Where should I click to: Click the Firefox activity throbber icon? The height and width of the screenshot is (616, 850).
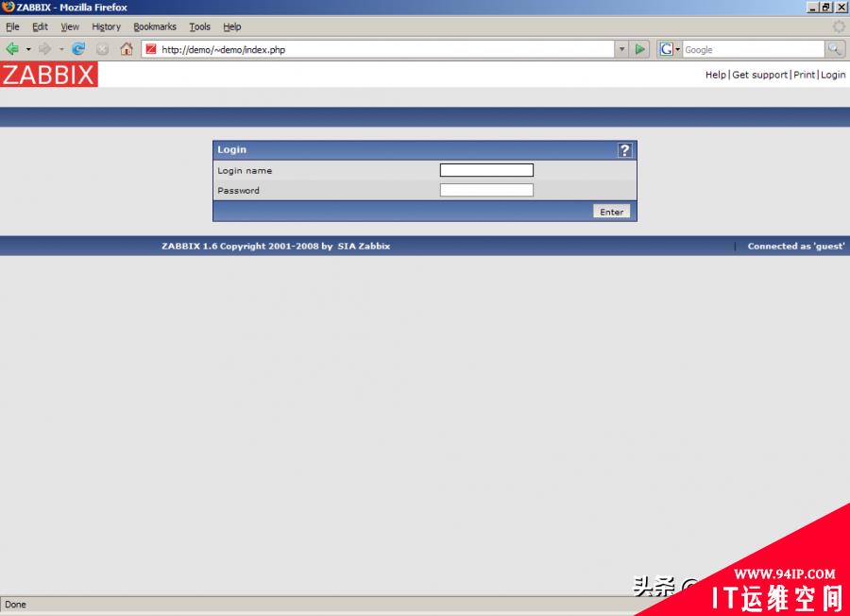click(839, 26)
